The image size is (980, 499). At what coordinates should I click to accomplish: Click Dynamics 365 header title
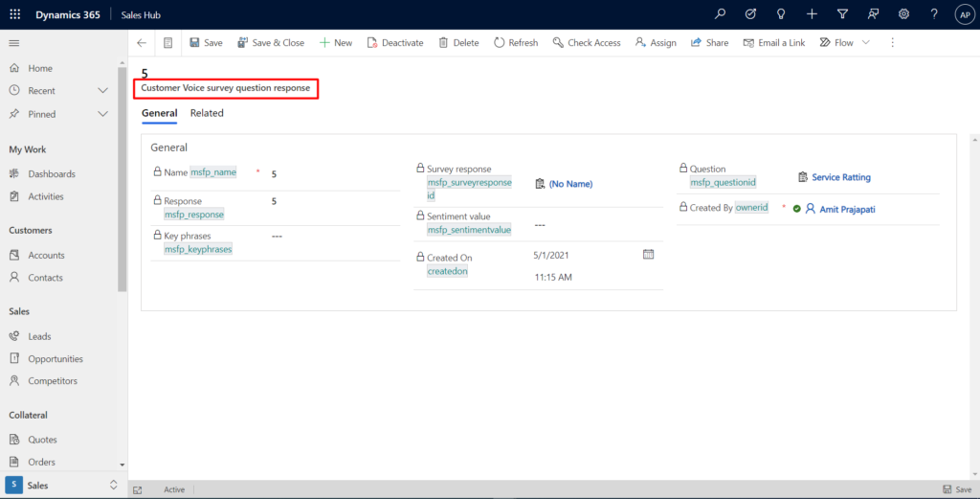[68, 14]
